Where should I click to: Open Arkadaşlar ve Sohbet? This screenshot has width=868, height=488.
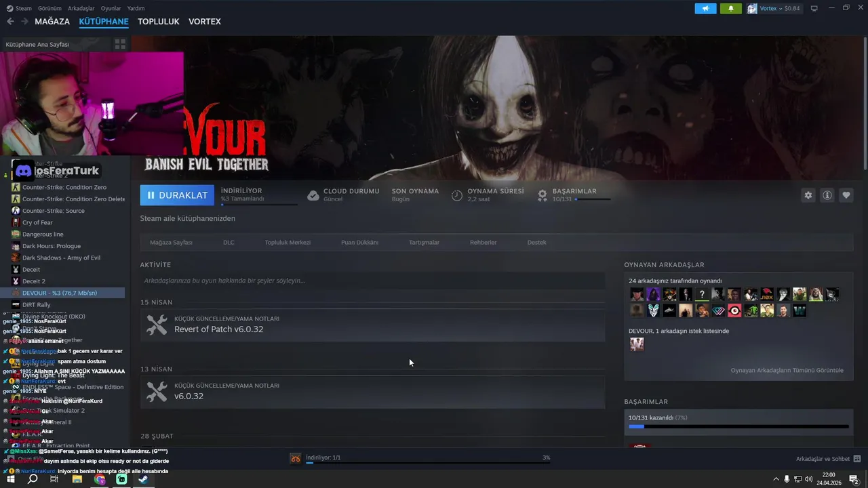pos(823,459)
